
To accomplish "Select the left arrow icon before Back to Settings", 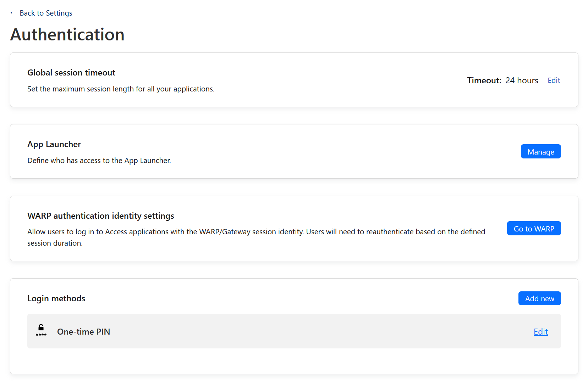I will [13, 13].
